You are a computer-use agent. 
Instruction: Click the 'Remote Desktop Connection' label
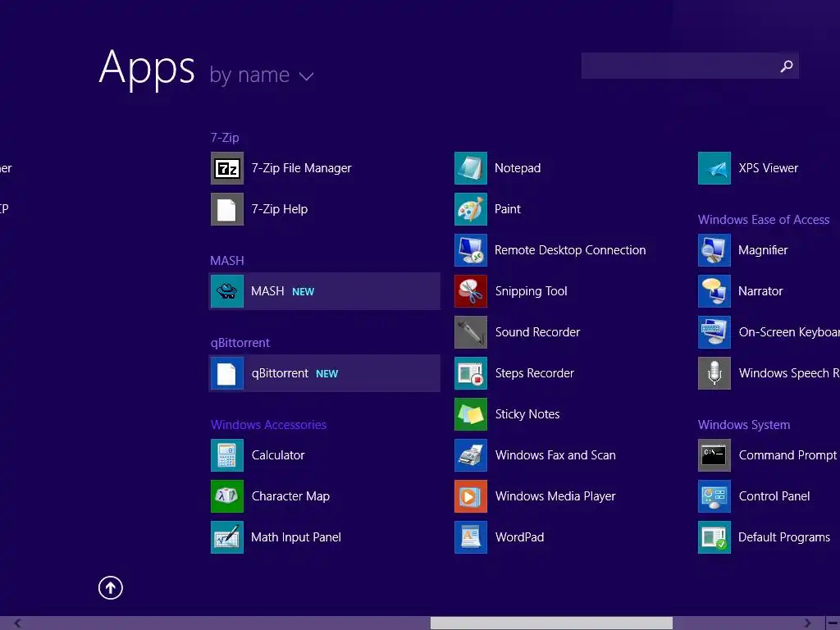(x=571, y=250)
